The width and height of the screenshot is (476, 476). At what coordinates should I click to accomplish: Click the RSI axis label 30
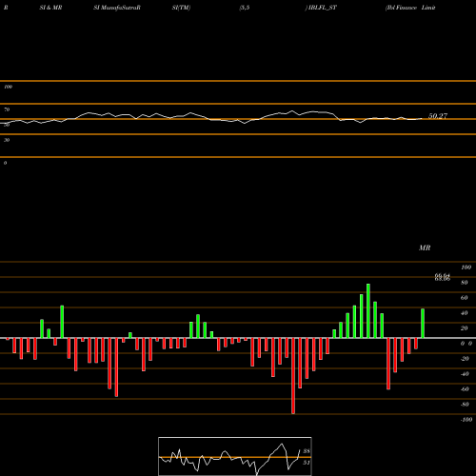[7, 140]
